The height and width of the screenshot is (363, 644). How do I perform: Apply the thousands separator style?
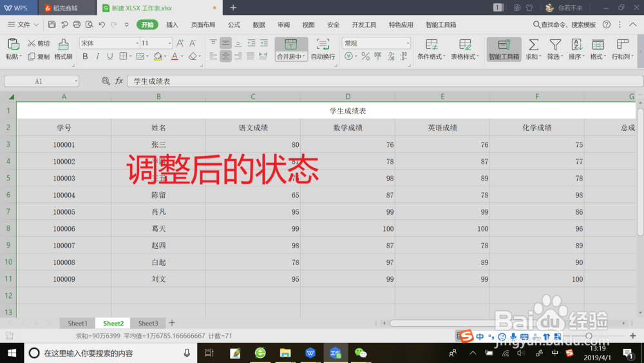tap(378, 56)
